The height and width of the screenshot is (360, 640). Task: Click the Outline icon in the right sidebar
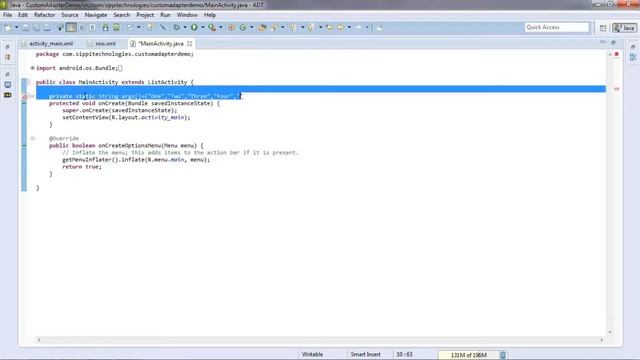click(x=633, y=58)
